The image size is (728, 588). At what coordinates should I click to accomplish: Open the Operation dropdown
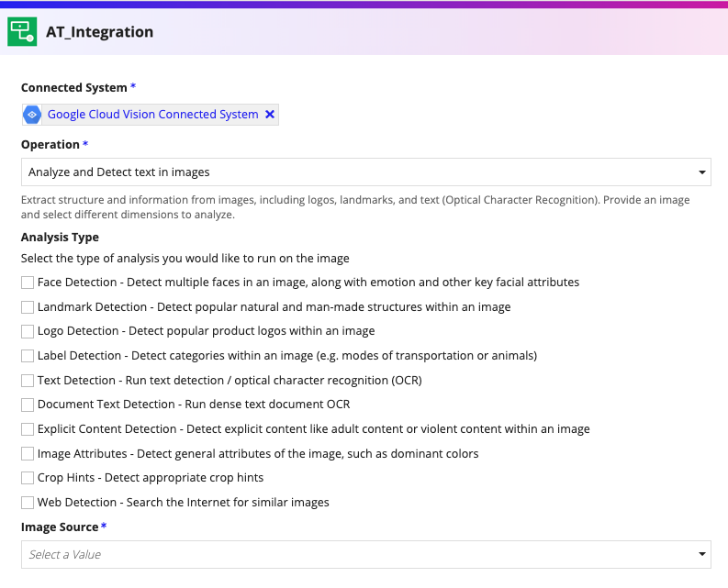click(366, 172)
